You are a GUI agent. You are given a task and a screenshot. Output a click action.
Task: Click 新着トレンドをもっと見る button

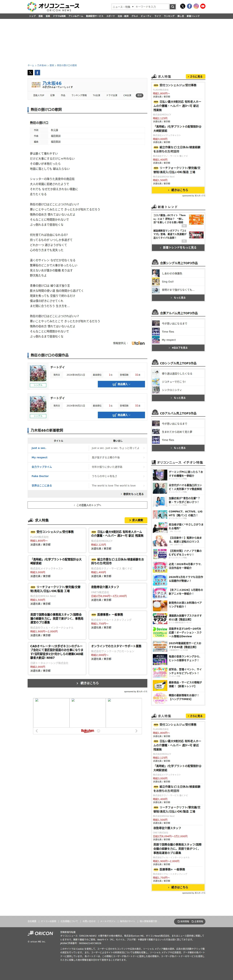(x=178, y=247)
